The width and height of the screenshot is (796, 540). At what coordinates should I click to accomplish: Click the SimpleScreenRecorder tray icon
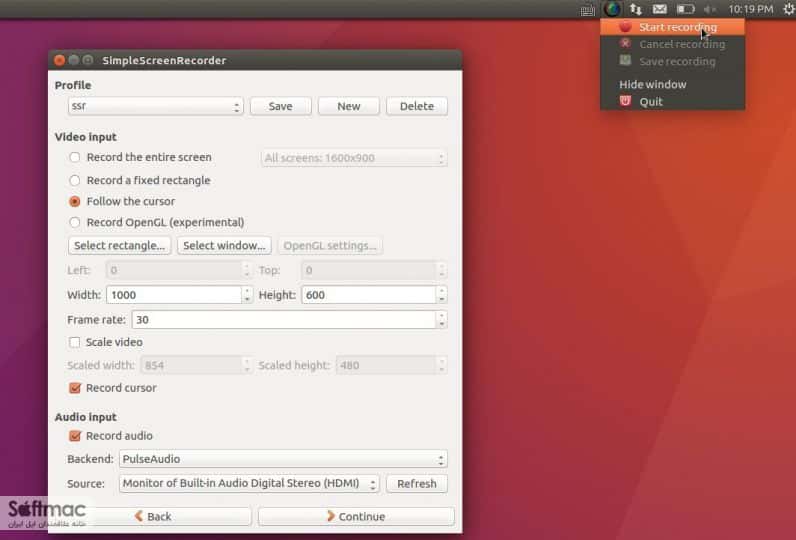[612, 9]
